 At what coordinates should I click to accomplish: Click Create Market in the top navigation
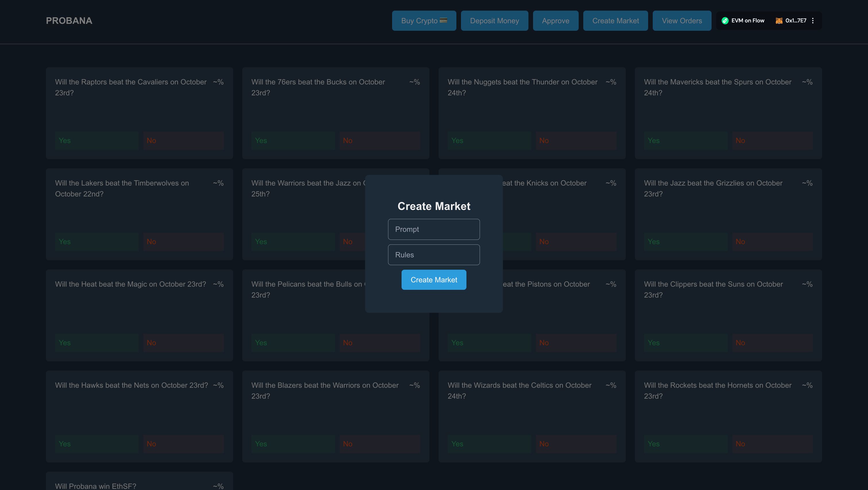(615, 21)
